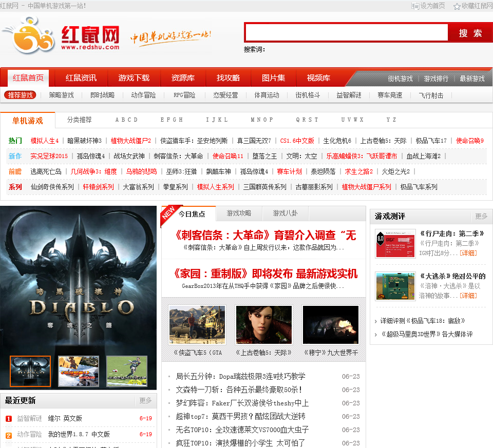
Task: Open the 游戏下载 nav tab
Action: click(134, 78)
